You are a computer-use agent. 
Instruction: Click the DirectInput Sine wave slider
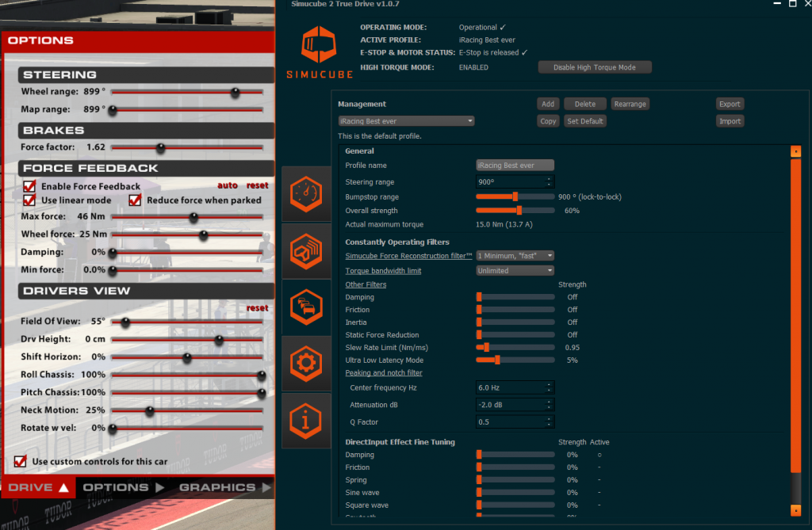tap(515, 492)
